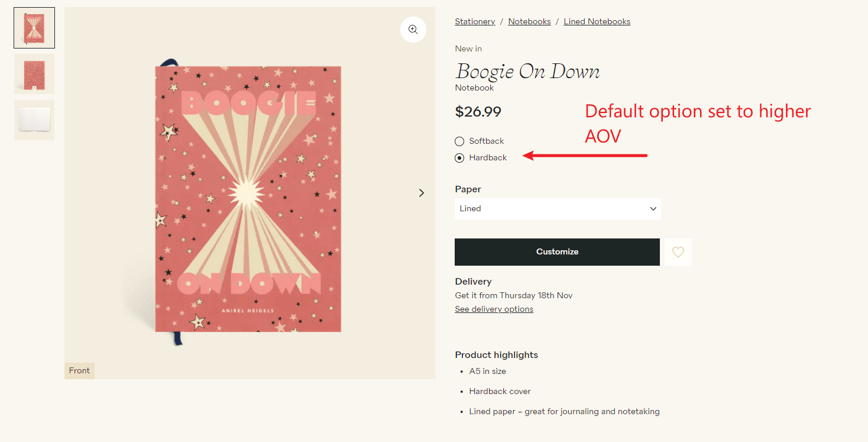Screen dimensions: 868x442
Task: Add notebook to wishlist with heart icon
Action: coord(678,252)
